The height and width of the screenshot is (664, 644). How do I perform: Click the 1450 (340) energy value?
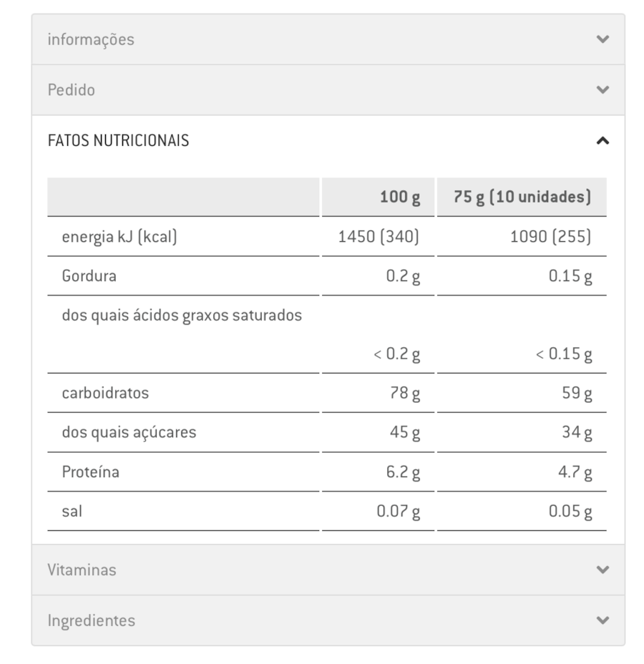click(x=379, y=237)
